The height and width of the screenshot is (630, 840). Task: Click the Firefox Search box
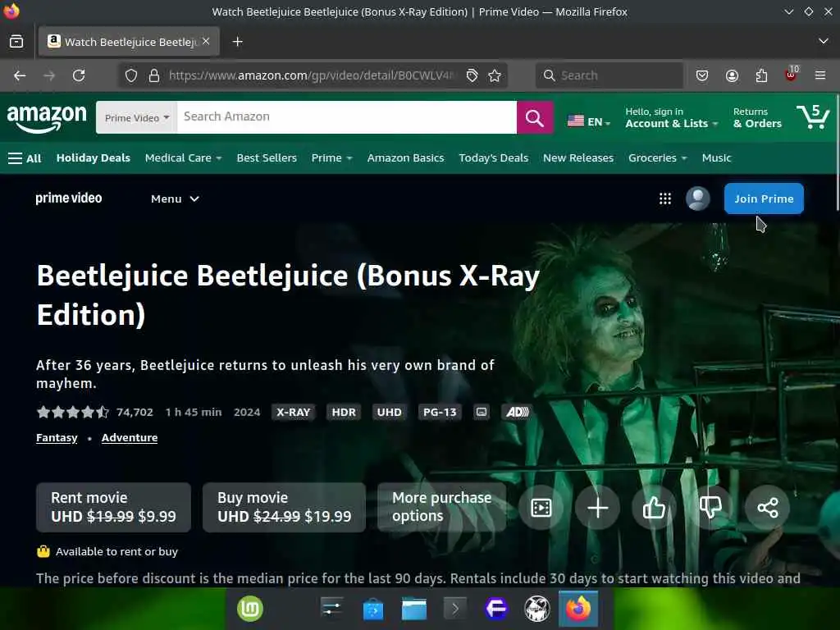point(609,75)
